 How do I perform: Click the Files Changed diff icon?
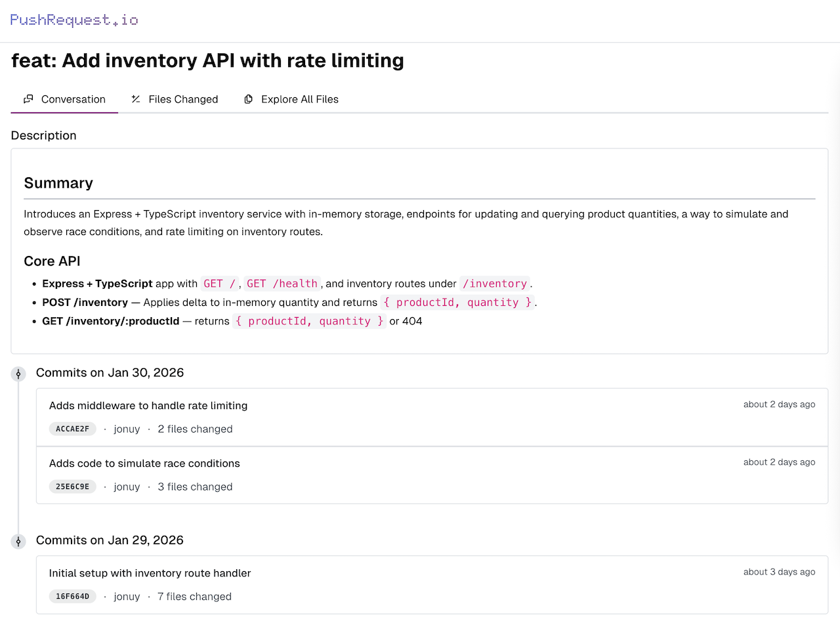[136, 99]
